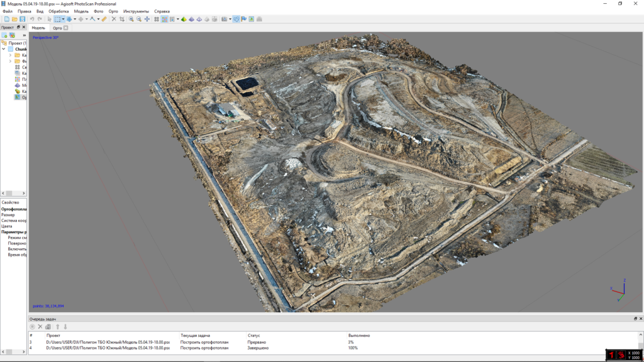Click the Статус column header

click(x=254, y=336)
